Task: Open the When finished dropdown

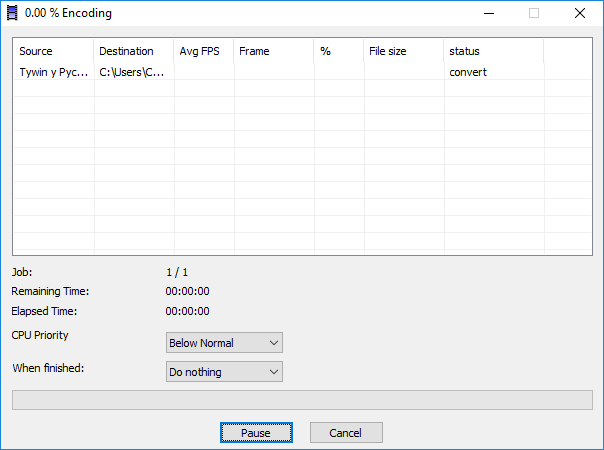Action: pos(224,372)
